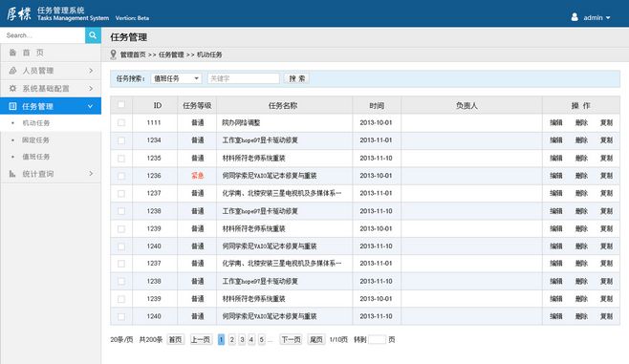The height and width of the screenshot is (364, 629).
Task: Click the breadcrumb location pin icon
Action: [x=114, y=54]
